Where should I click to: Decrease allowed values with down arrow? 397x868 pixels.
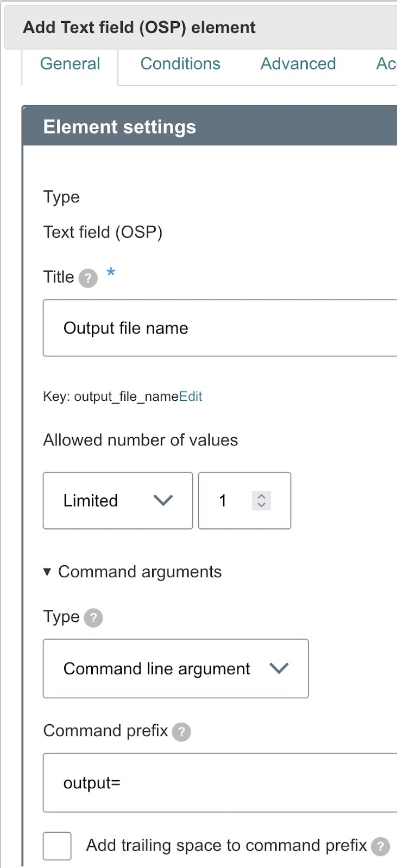pos(261,505)
